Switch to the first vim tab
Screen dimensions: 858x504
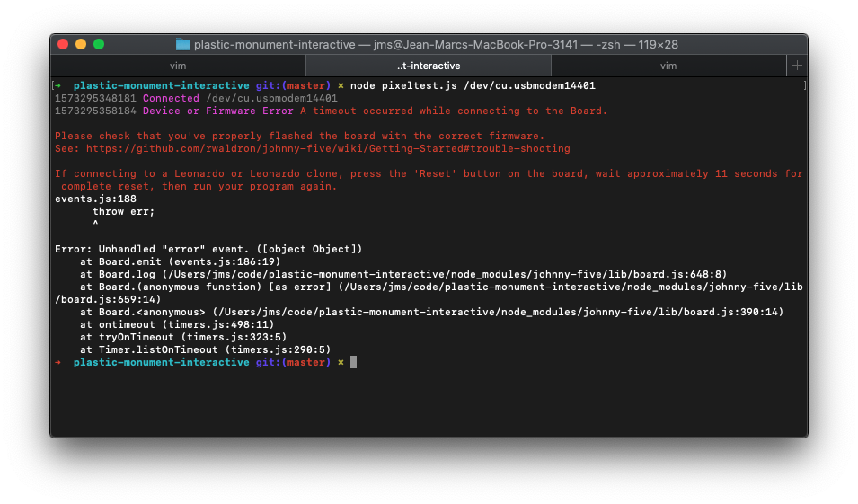pos(178,66)
